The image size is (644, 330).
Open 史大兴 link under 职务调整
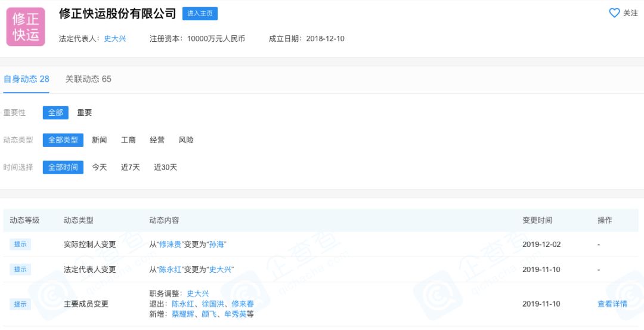(198, 294)
